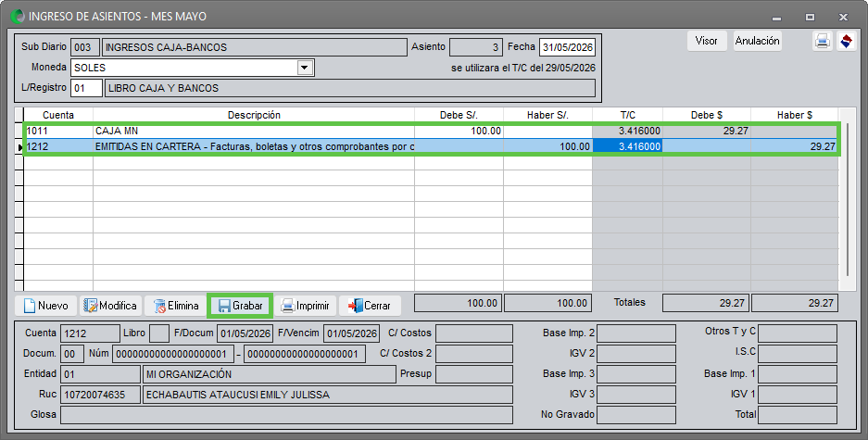The width and height of the screenshot is (868, 440).
Task: Click the Base Imp. 2 field
Action: click(x=636, y=333)
